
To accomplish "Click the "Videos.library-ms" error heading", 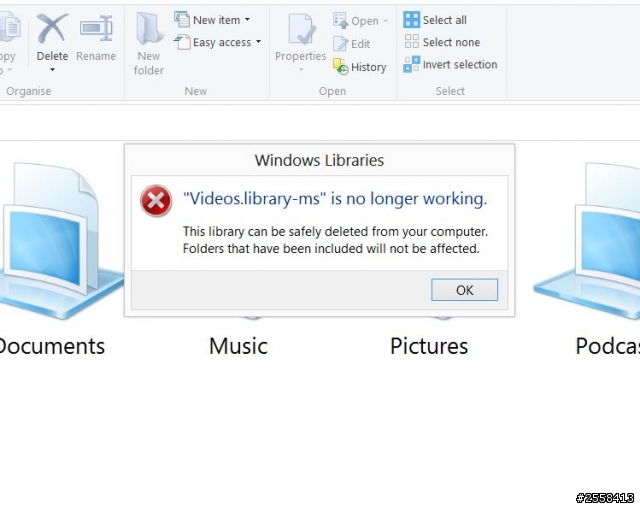I will (335, 199).
